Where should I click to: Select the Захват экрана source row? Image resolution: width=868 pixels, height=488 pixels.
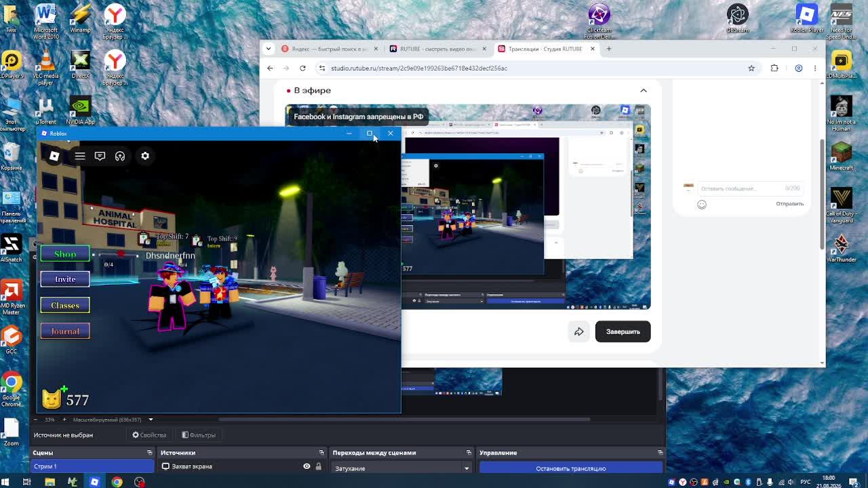click(242, 466)
